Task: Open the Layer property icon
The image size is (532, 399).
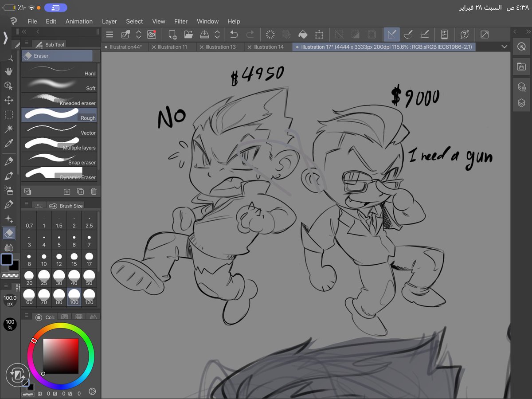Action: click(x=521, y=87)
